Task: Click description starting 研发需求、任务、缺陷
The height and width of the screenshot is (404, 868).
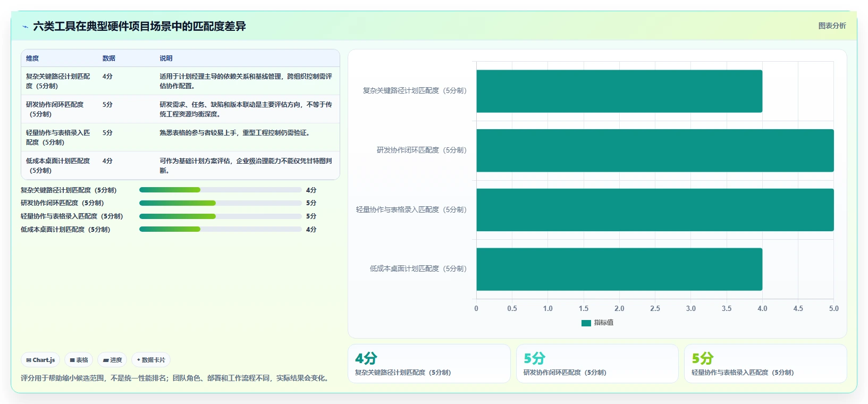Action: point(246,110)
